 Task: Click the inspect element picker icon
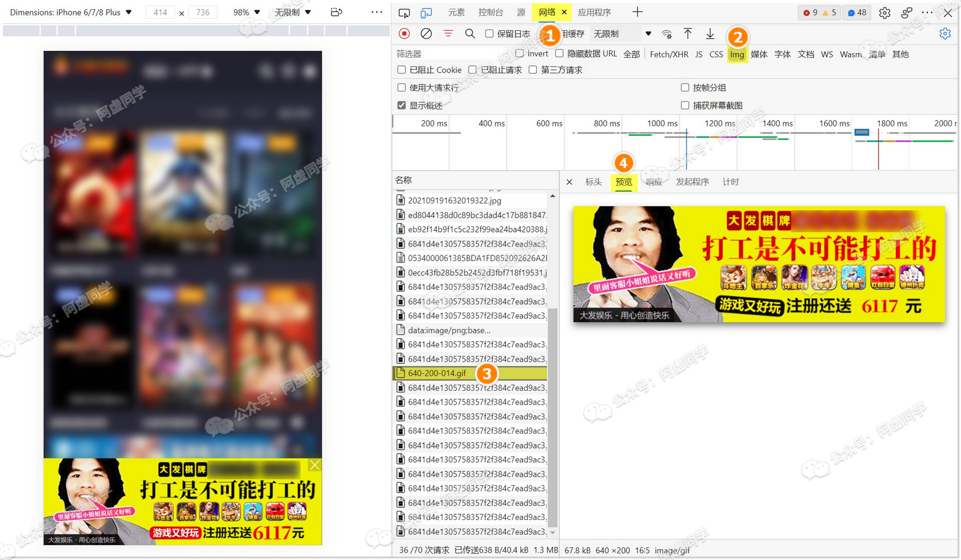tap(404, 13)
